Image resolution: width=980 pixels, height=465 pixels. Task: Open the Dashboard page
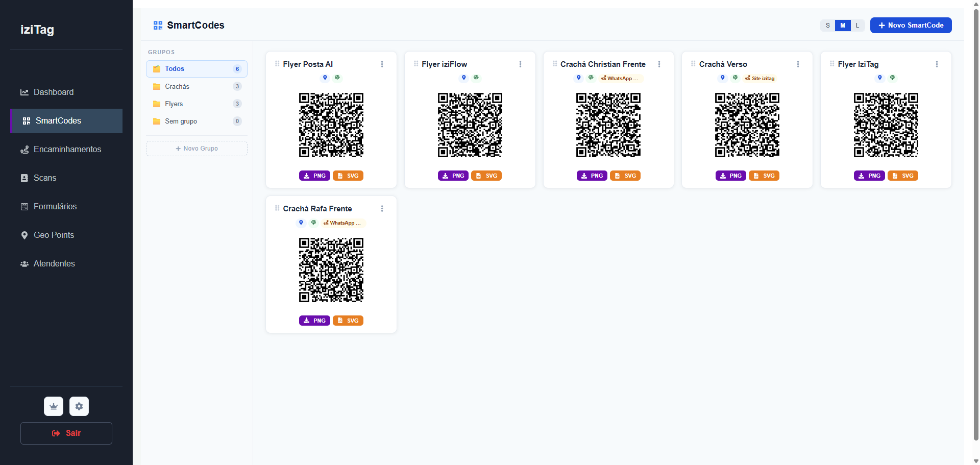coord(66,92)
